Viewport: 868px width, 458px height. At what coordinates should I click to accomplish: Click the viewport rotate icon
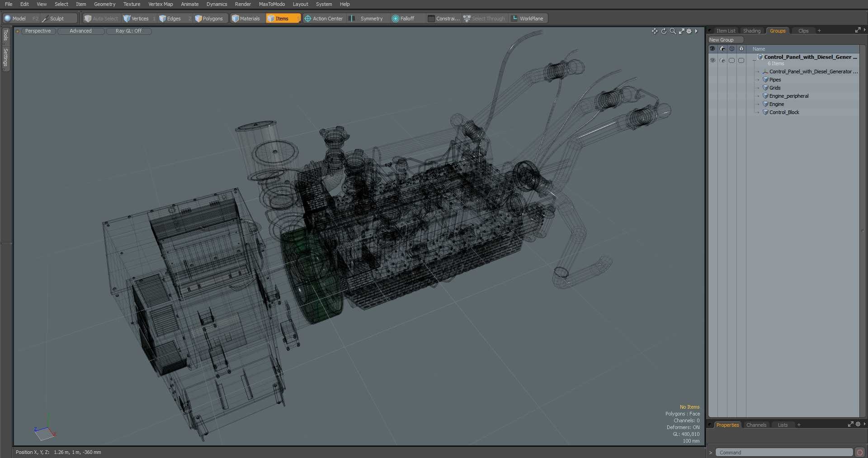(664, 31)
